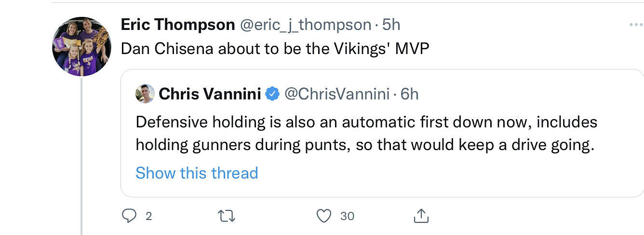Click the share upload icon
644x235 pixels.
tap(421, 216)
